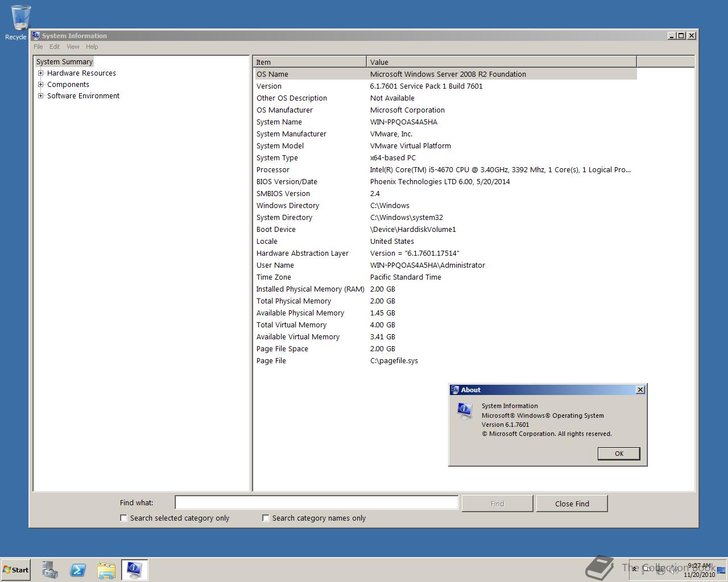
Task: Select System Summary in the tree
Action: point(64,62)
